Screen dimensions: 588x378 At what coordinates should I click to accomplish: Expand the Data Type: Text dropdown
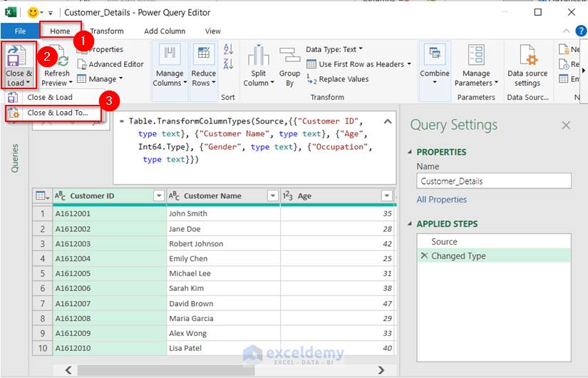pyautogui.click(x=334, y=49)
